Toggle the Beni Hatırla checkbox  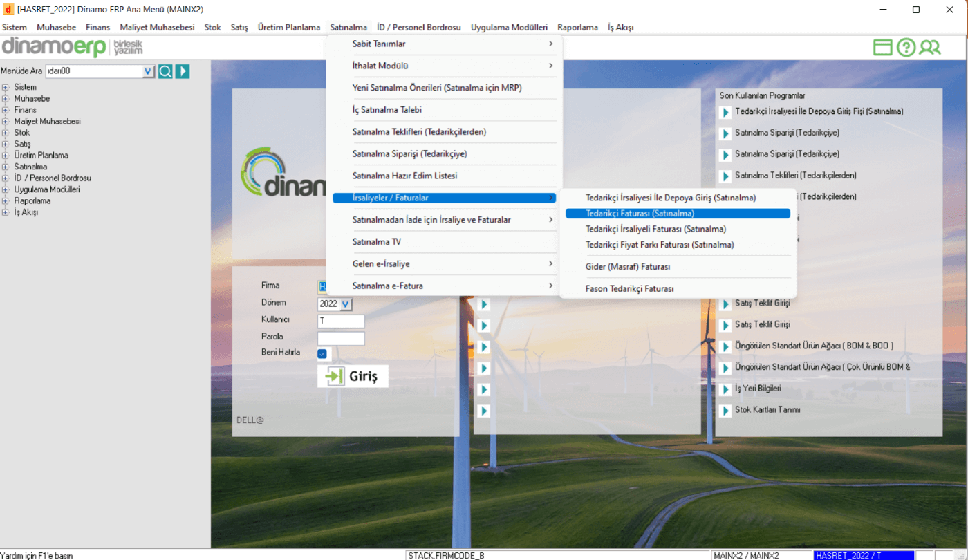click(324, 354)
